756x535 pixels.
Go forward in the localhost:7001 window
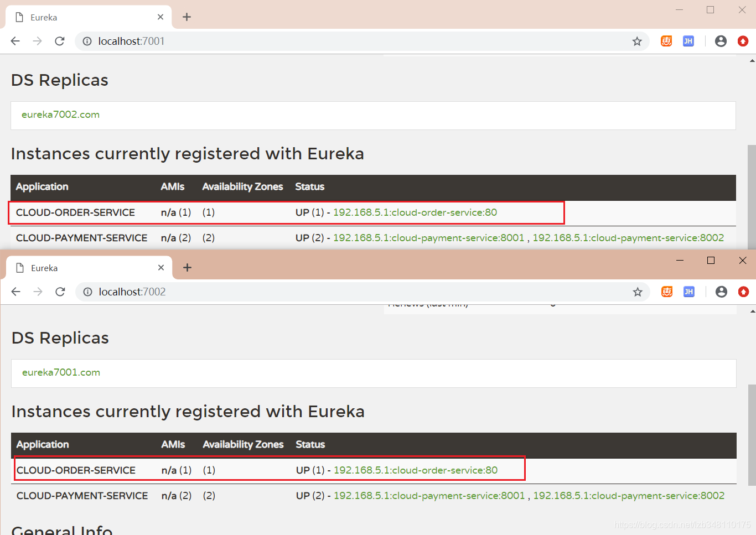(37, 41)
